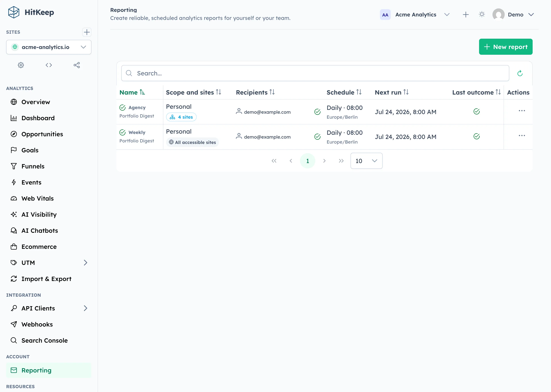The width and height of the screenshot is (551, 392).
Task: Open the acme-analytics.io site dropdown
Action: point(49,47)
